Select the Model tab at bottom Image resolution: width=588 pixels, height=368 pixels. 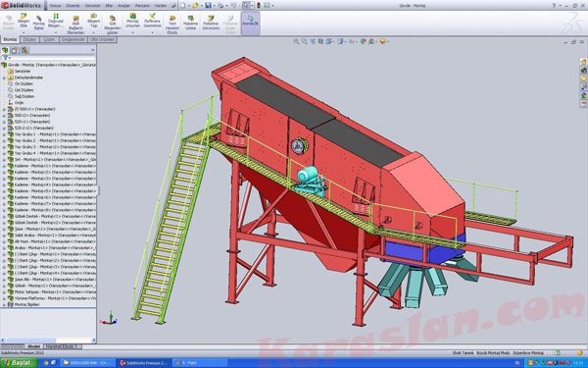coord(34,346)
